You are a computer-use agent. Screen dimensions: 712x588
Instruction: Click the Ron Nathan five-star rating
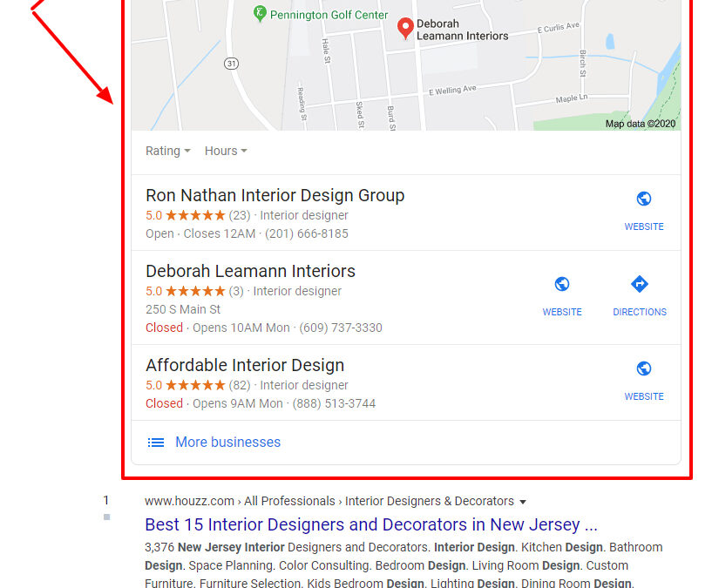pos(195,215)
